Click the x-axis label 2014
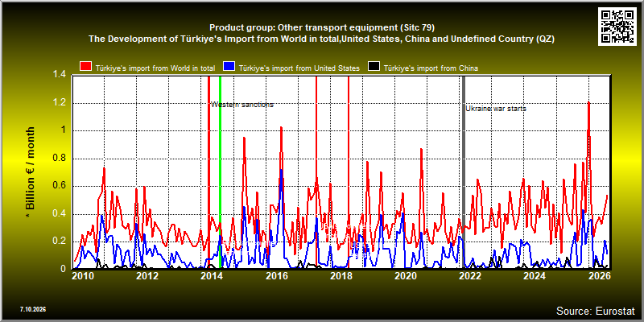This screenshot has width=644, height=322. pos(212,275)
